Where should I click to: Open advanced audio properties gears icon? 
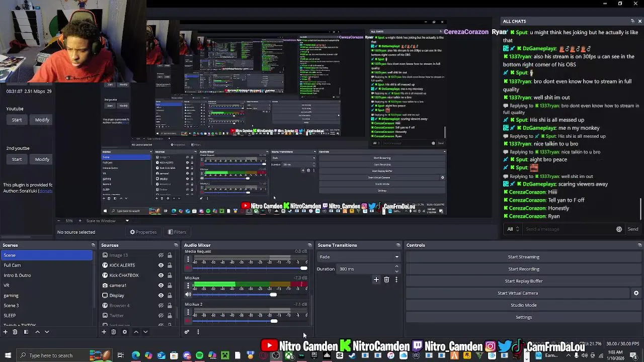(x=187, y=332)
